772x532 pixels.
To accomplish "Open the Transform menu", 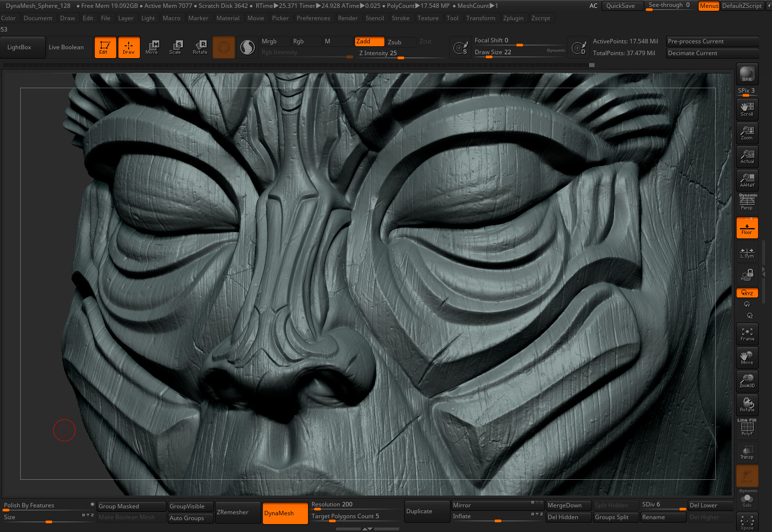I will [481, 18].
